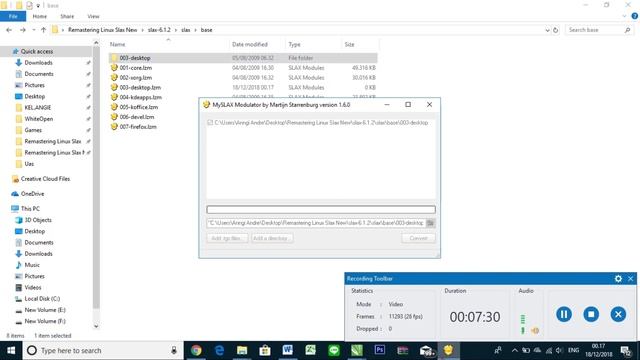
Task: Select 004-kdeapps.lzm file
Action: pyautogui.click(x=140, y=97)
